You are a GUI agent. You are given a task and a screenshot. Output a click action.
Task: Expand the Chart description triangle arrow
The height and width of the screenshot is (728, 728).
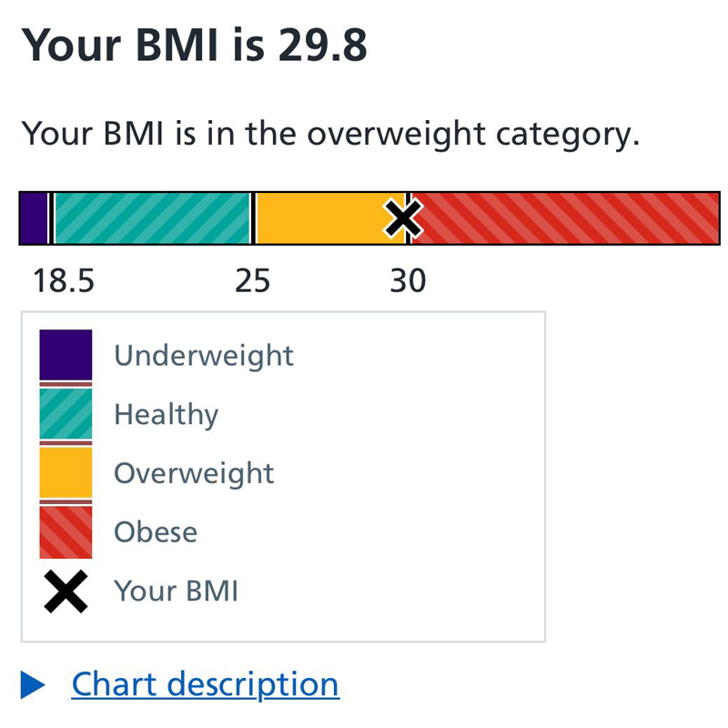[33, 685]
